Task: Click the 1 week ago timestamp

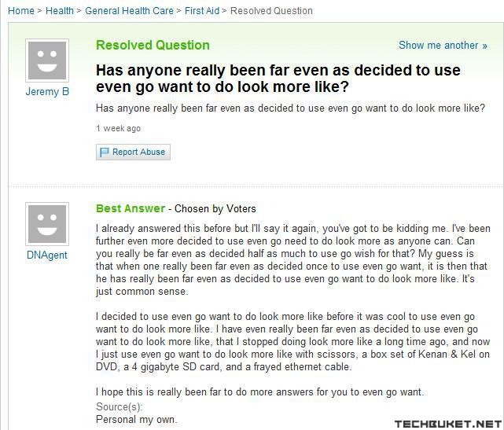Action: 118,128
